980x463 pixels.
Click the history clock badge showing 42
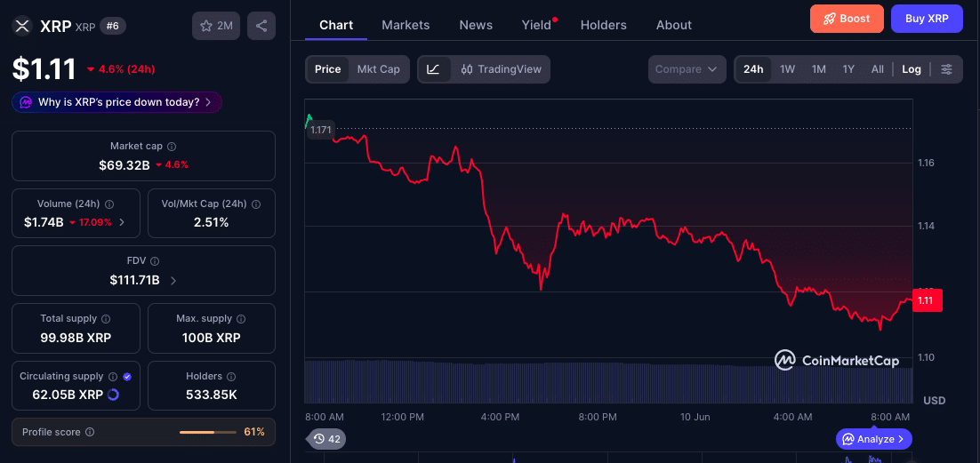(326, 439)
